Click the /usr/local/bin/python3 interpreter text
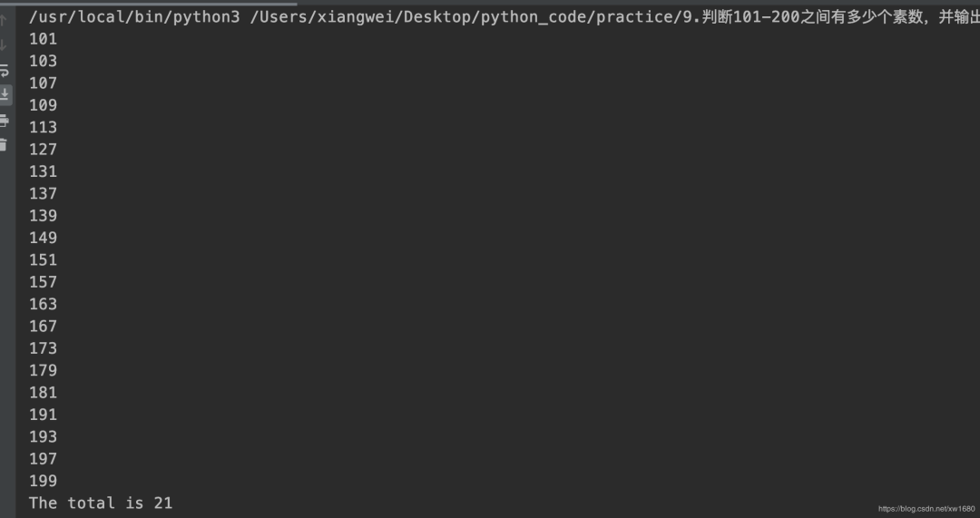This screenshot has width=980, height=518. (134, 16)
